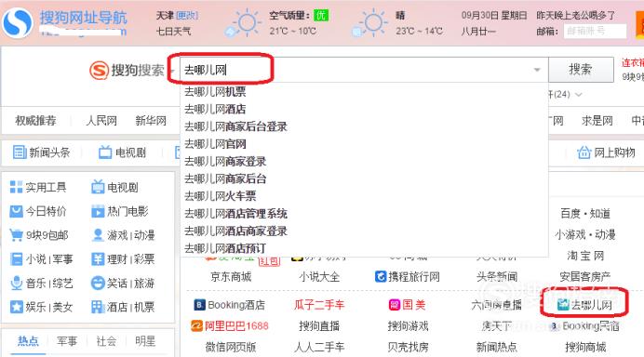Open the search engine selector arrow
The width and height of the screenshot is (644, 357).
point(172,72)
